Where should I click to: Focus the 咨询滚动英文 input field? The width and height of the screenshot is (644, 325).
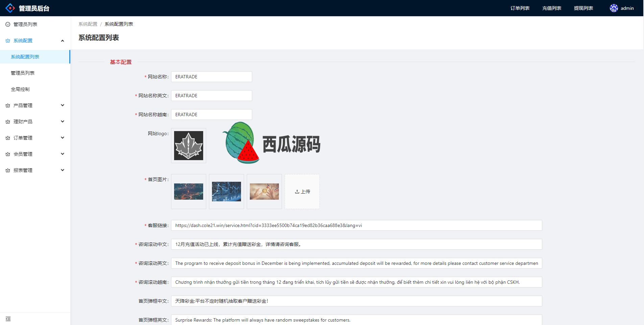(357, 263)
